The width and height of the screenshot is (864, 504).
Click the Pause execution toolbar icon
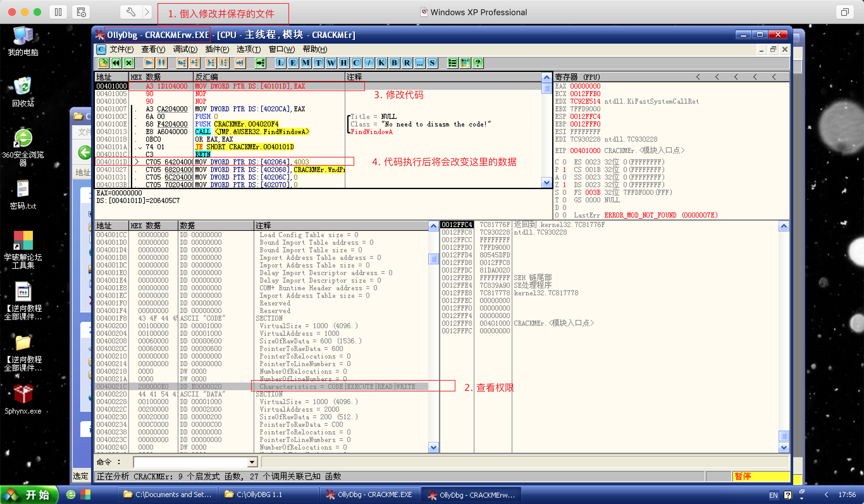coord(162,63)
